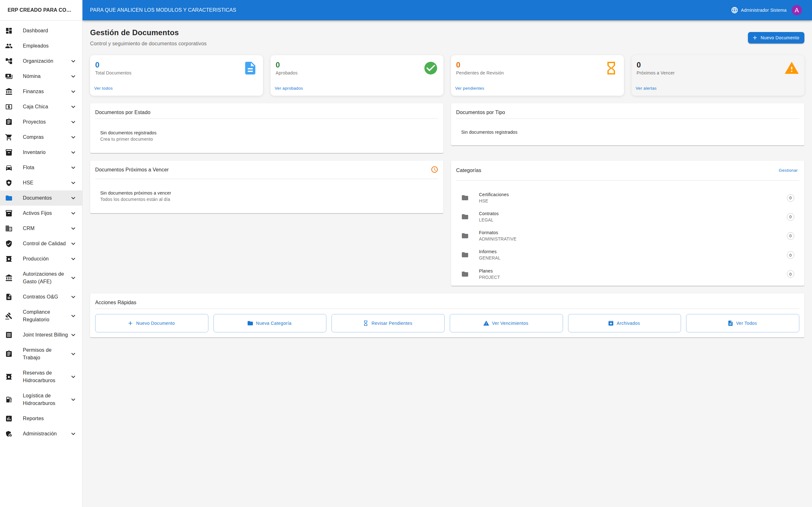Screen dimensions: 812x507
Task: Click the Documentos folder icon in sidebar
Action: pos(9,198)
